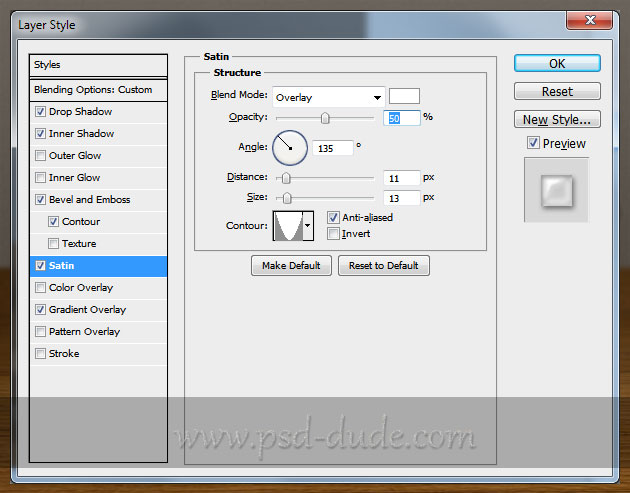Check the Invert checkbox

coord(333,233)
